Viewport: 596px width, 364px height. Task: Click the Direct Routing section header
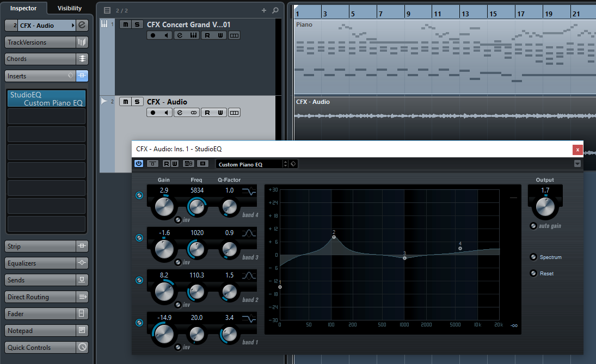[x=46, y=297]
